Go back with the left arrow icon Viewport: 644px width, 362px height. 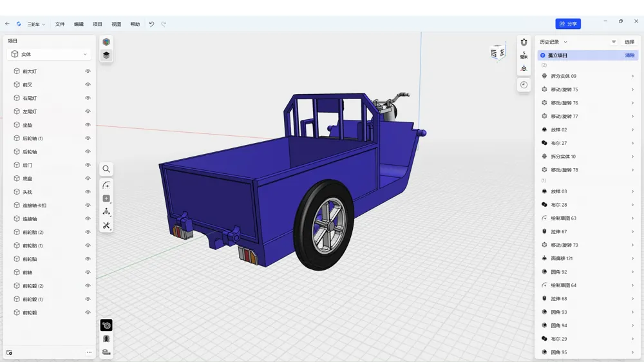7,24
